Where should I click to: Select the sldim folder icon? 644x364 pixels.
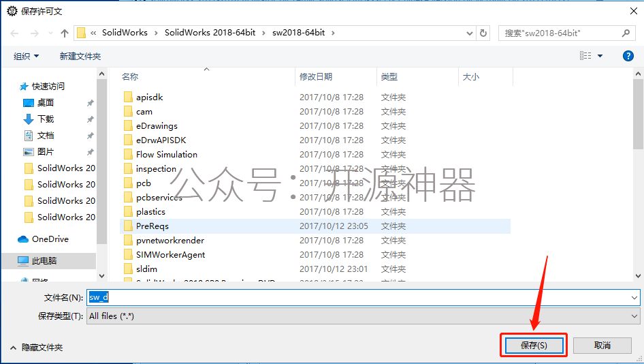click(128, 269)
